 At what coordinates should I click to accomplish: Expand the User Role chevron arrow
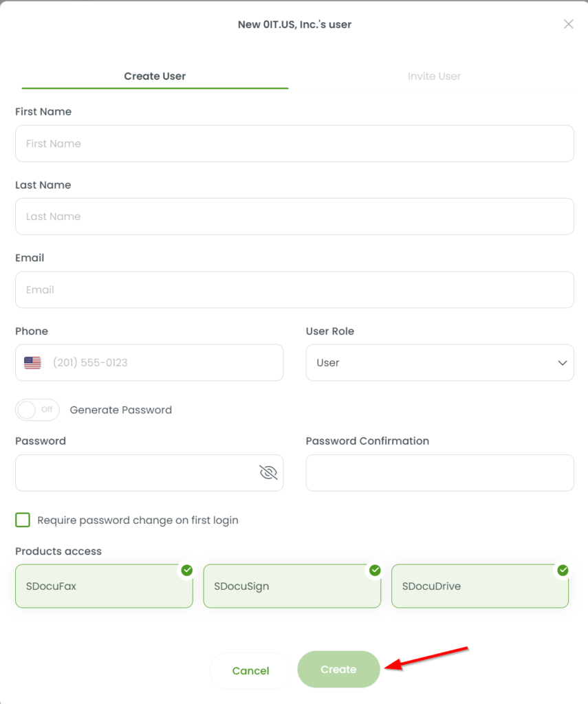pyautogui.click(x=563, y=363)
